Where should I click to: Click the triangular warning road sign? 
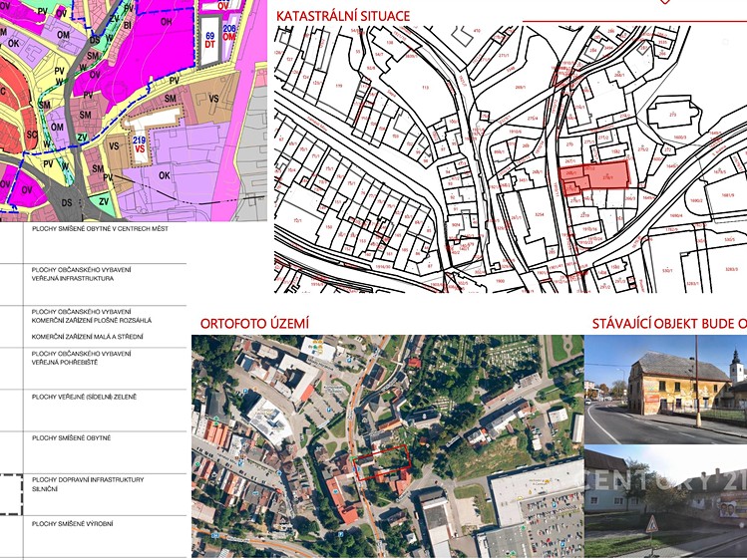coord(651,525)
